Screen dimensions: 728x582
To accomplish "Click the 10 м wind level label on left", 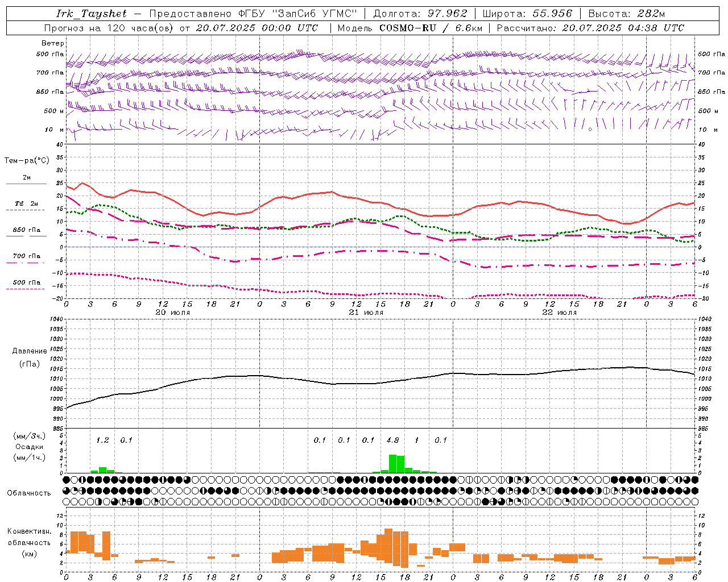I will [x=54, y=130].
